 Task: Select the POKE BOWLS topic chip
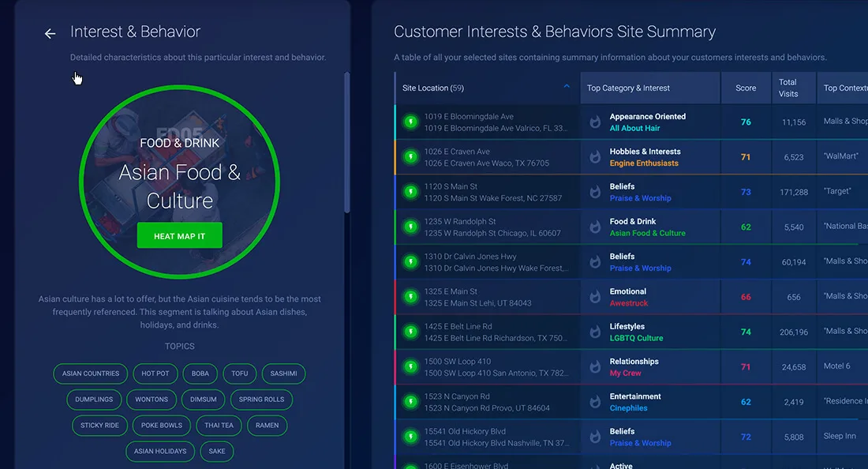162,426
